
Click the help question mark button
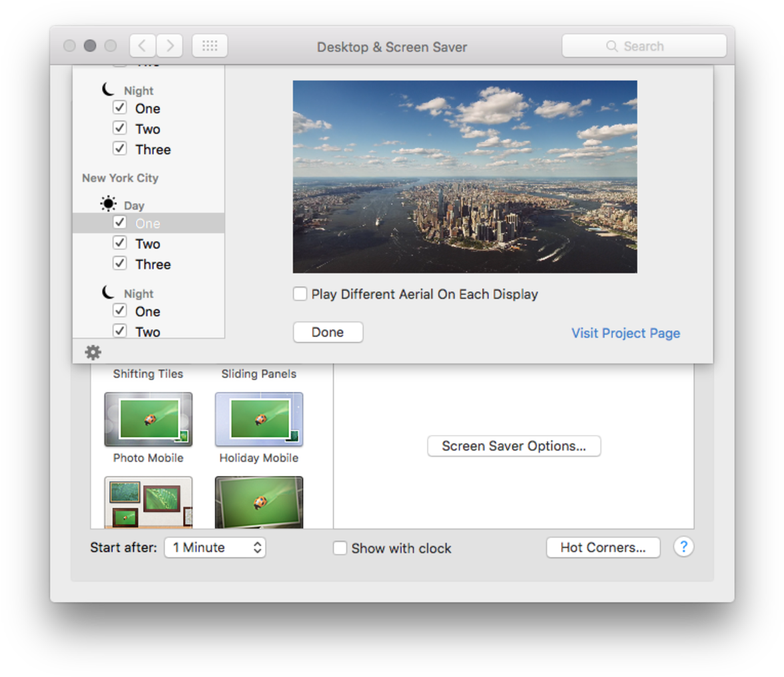(x=683, y=547)
